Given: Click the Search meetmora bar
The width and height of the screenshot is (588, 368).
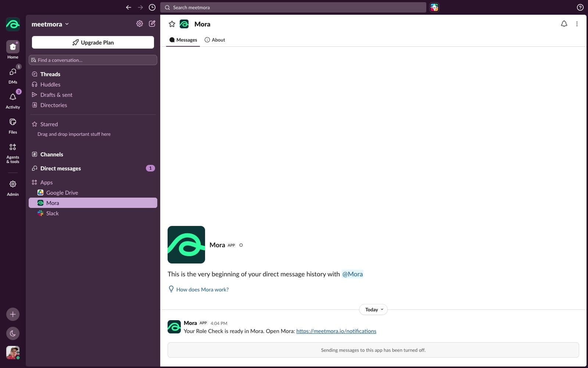Looking at the screenshot, I should click(293, 7).
